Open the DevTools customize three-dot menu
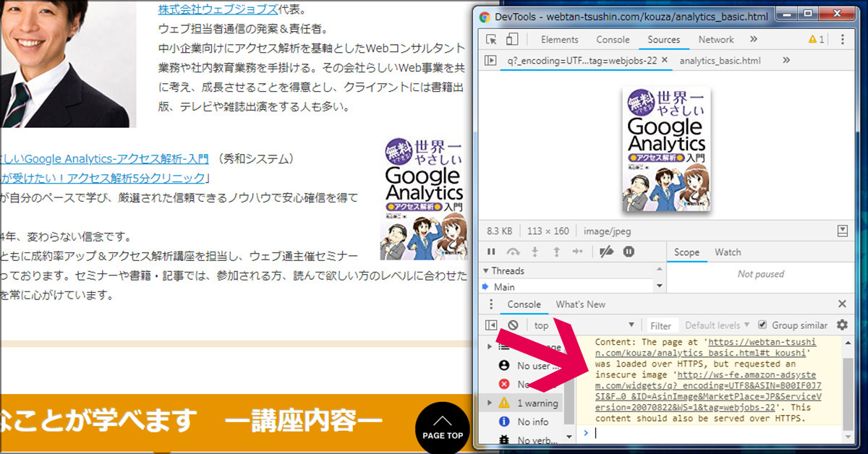This screenshot has width=868, height=454. click(x=843, y=40)
